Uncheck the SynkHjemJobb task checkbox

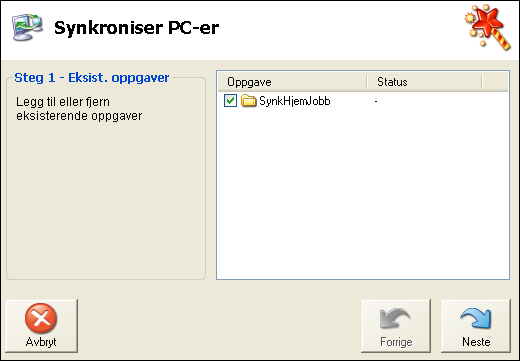tap(230, 101)
